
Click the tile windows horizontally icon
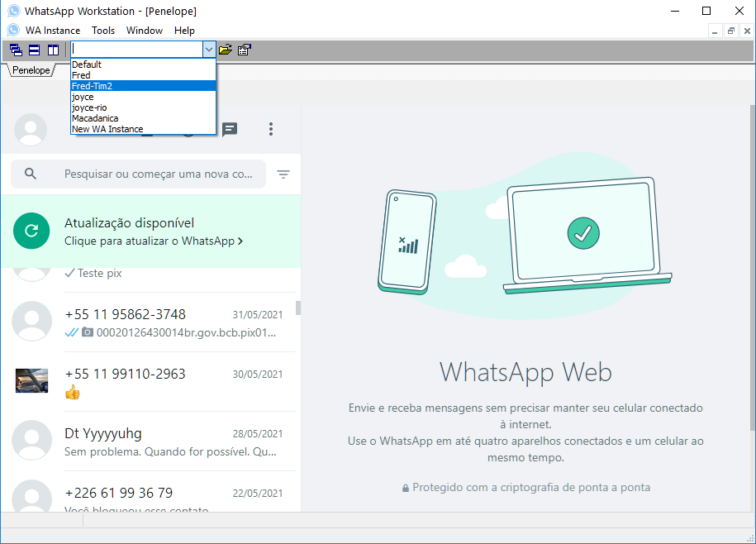34,50
